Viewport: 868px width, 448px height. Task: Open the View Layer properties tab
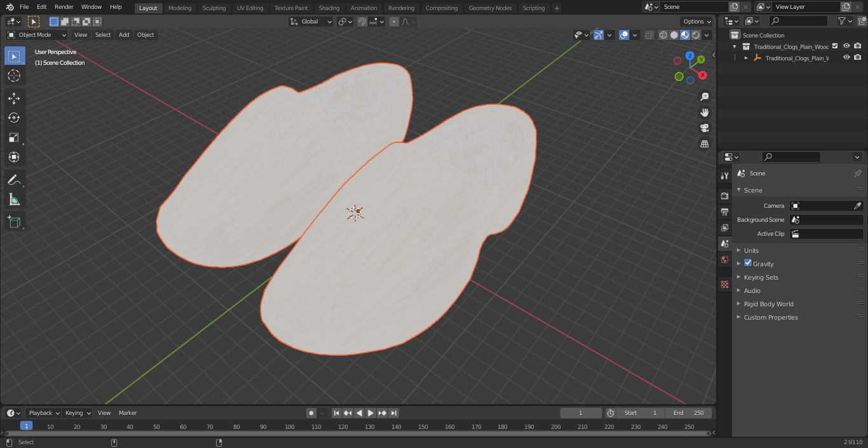[x=724, y=227]
